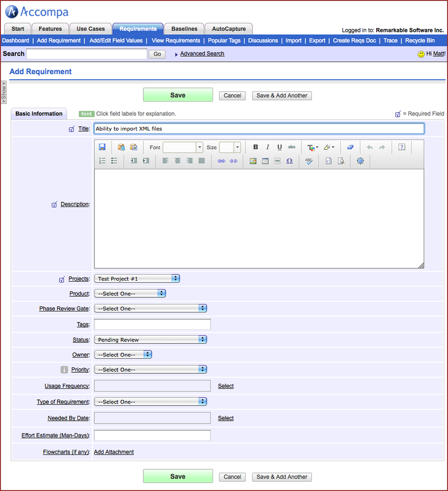Run the ABC spell check tool
Image resolution: width=448 pixels, height=491 pixels.
coord(309,161)
